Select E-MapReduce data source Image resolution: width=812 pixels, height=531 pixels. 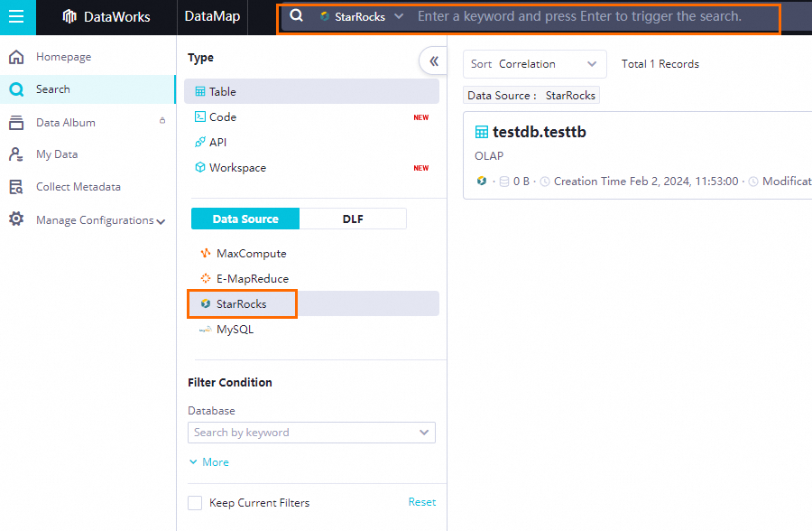pos(253,279)
